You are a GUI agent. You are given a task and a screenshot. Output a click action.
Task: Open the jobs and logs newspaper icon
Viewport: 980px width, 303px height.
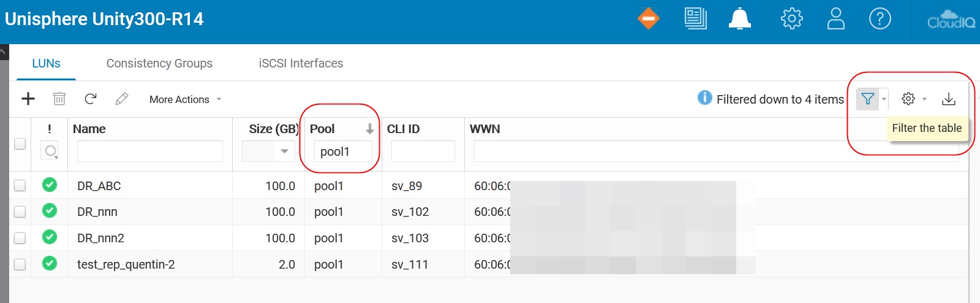(x=696, y=18)
